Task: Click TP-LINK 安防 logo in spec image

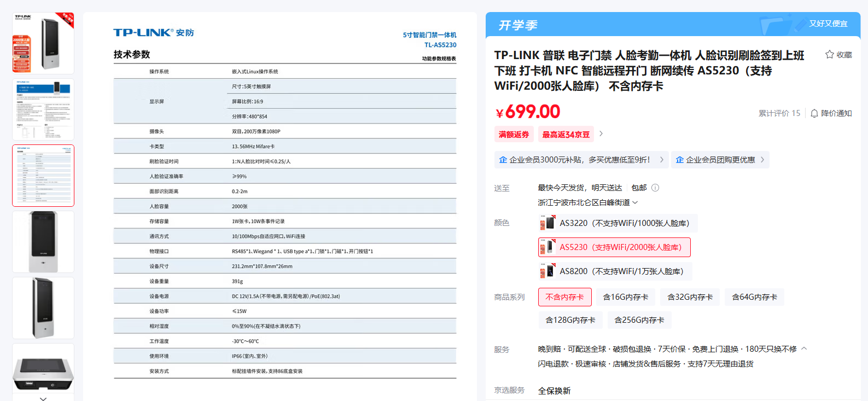Action: tap(154, 33)
